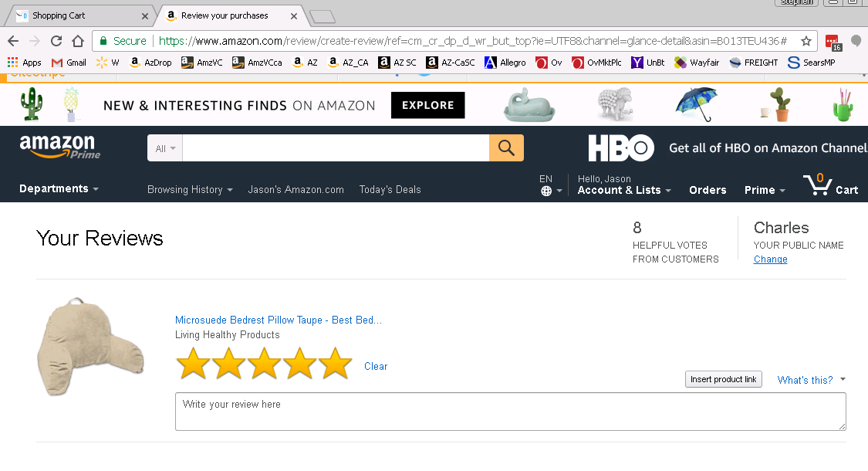Click the Insert product link button

click(723, 379)
